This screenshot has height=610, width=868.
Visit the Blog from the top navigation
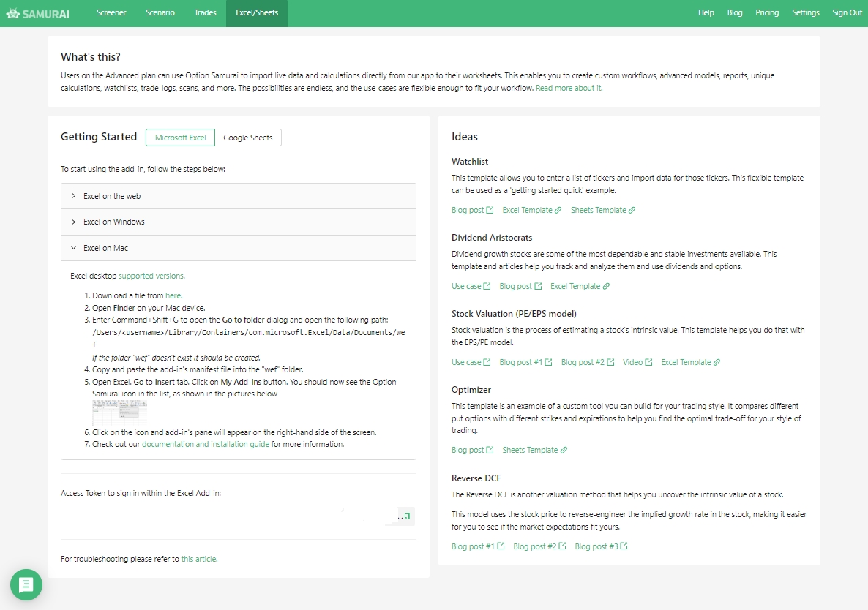[735, 12]
